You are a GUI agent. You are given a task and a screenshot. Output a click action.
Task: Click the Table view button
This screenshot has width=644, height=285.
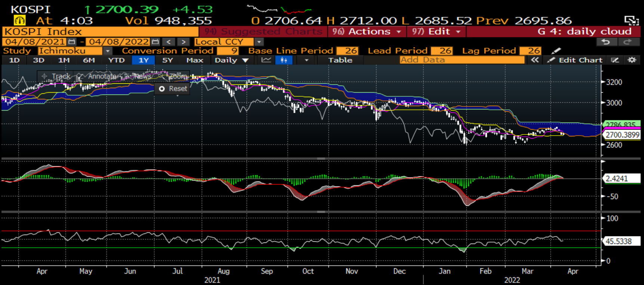click(x=340, y=60)
